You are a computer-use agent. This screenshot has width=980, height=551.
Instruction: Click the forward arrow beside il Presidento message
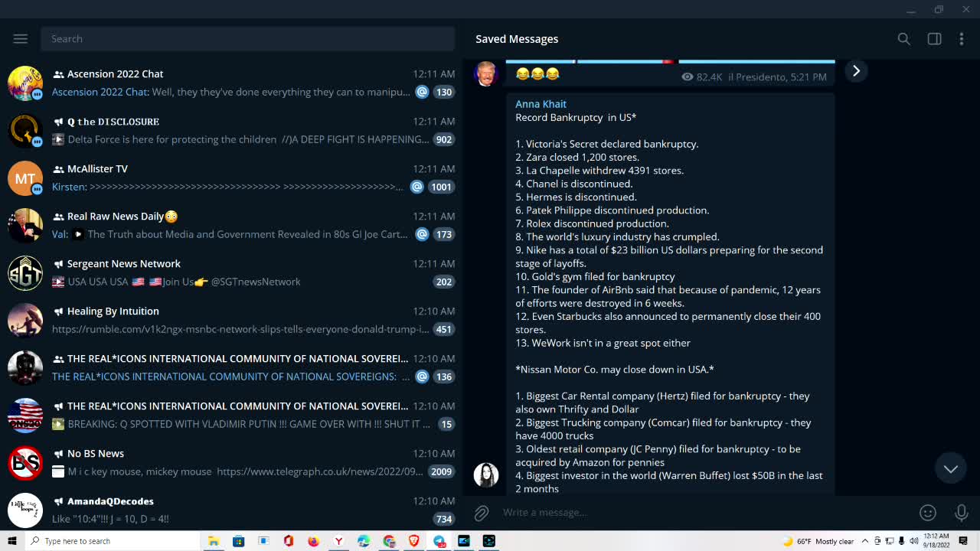pos(856,71)
